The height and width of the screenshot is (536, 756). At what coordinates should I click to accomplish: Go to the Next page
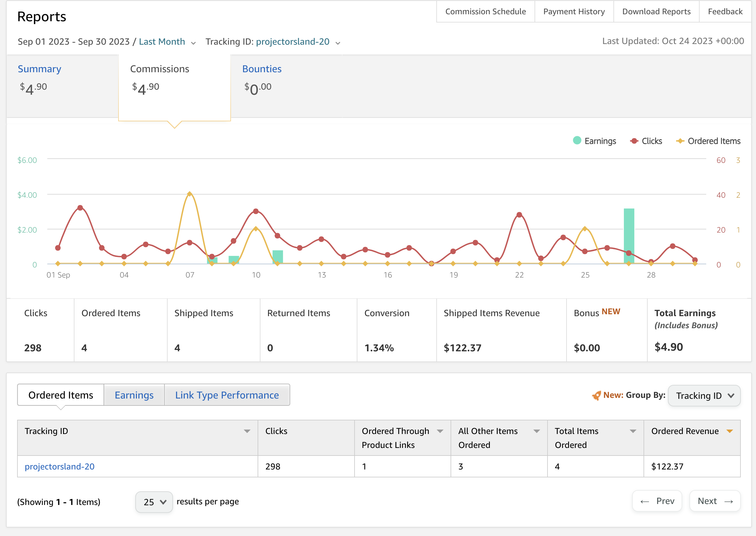click(715, 501)
